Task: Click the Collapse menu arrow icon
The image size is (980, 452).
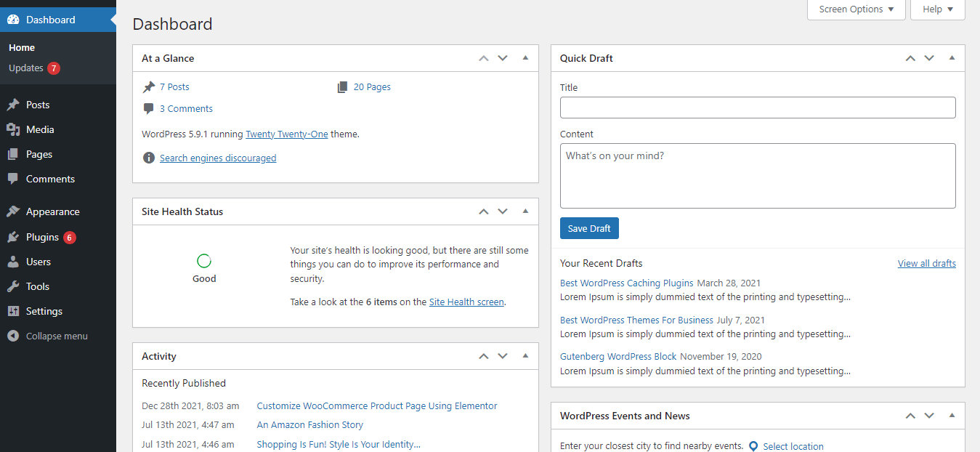Action: point(13,336)
